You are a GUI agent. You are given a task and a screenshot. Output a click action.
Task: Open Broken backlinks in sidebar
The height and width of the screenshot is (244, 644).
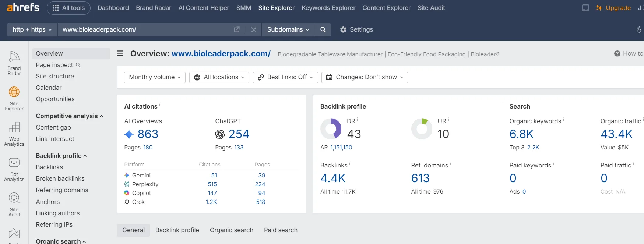point(60,178)
